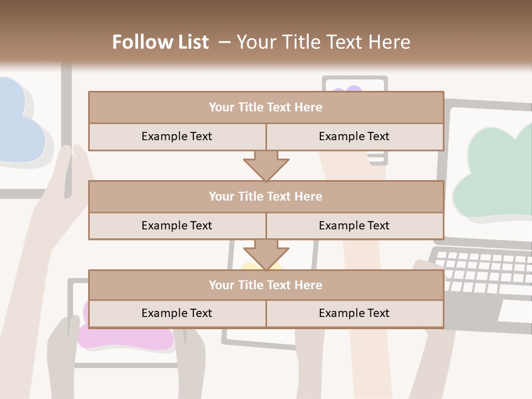Click the pink cloud on the tablet
This screenshot has height=399, width=532.
[x=127, y=338]
